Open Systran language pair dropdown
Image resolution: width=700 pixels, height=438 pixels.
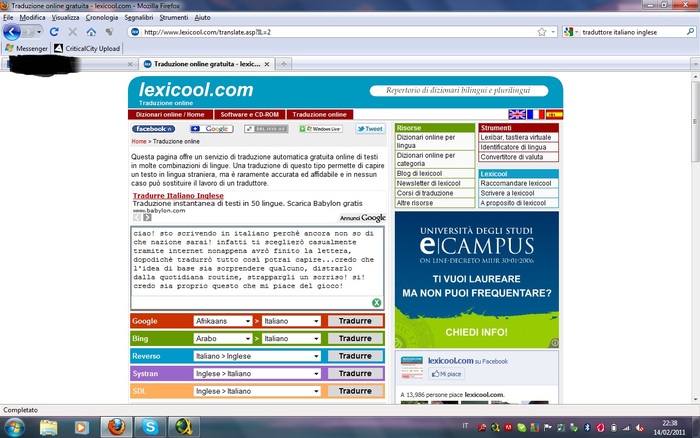(x=257, y=373)
